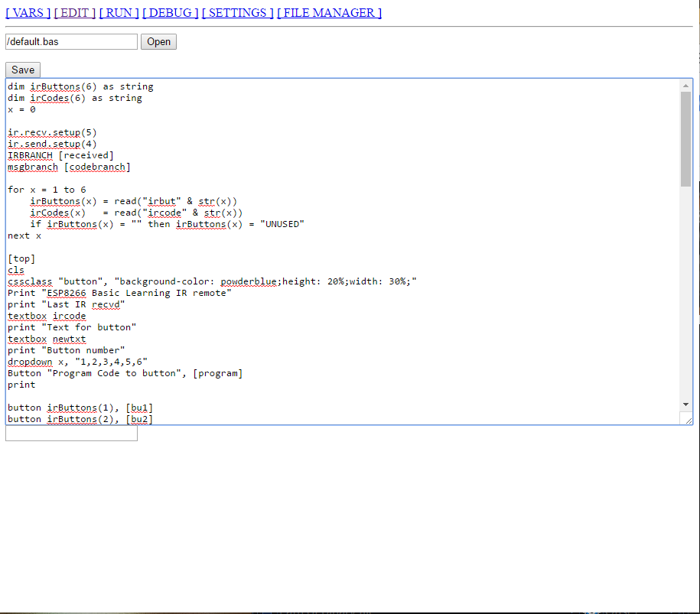Click the line 'ir.send.setup(4)'
The height and width of the screenshot is (614, 700).
[x=52, y=144]
